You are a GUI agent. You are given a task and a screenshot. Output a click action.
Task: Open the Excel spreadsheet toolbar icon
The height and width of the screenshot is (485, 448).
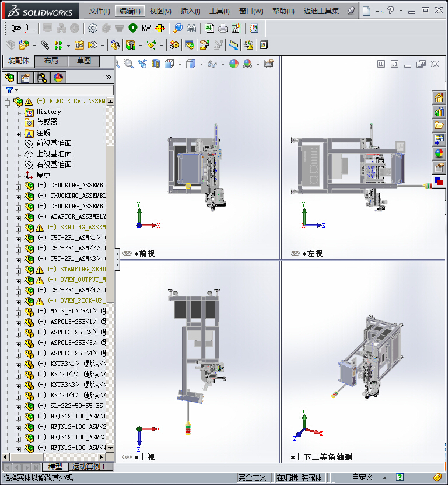point(209,29)
